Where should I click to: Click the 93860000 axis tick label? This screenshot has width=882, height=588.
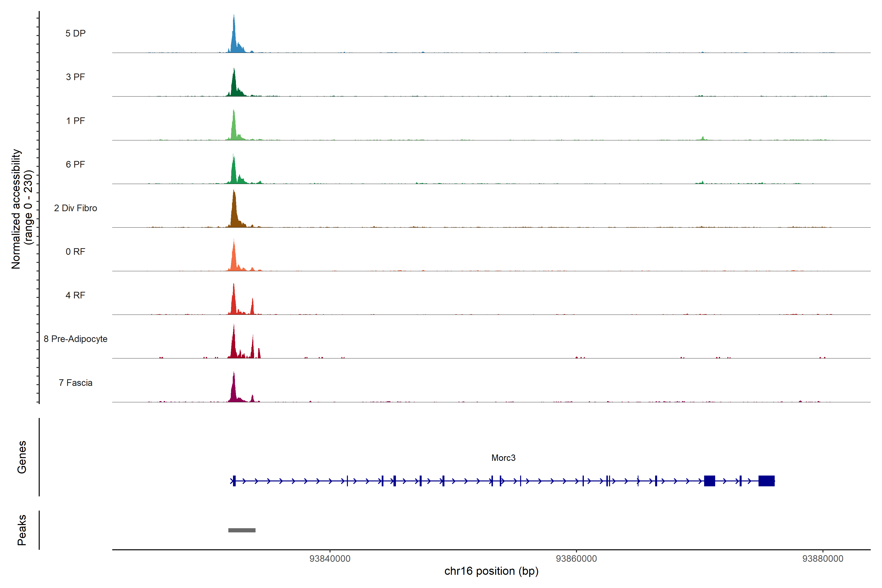(576, 559)
